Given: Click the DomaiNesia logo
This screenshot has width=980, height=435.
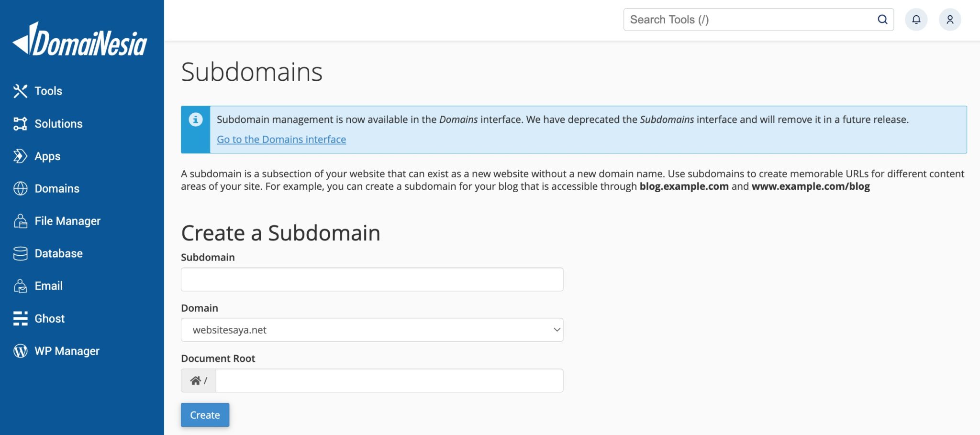Looking at the screenshot, I should [80, 40].
